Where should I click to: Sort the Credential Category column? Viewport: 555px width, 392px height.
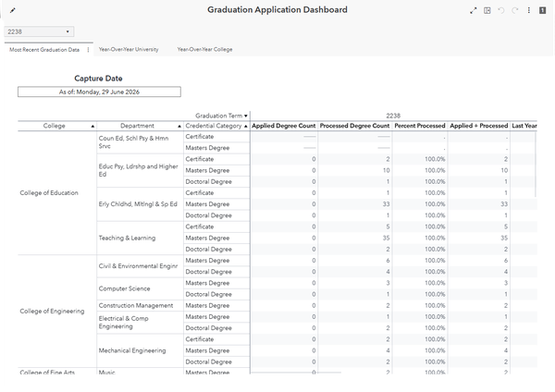click(x=246, y=126)
